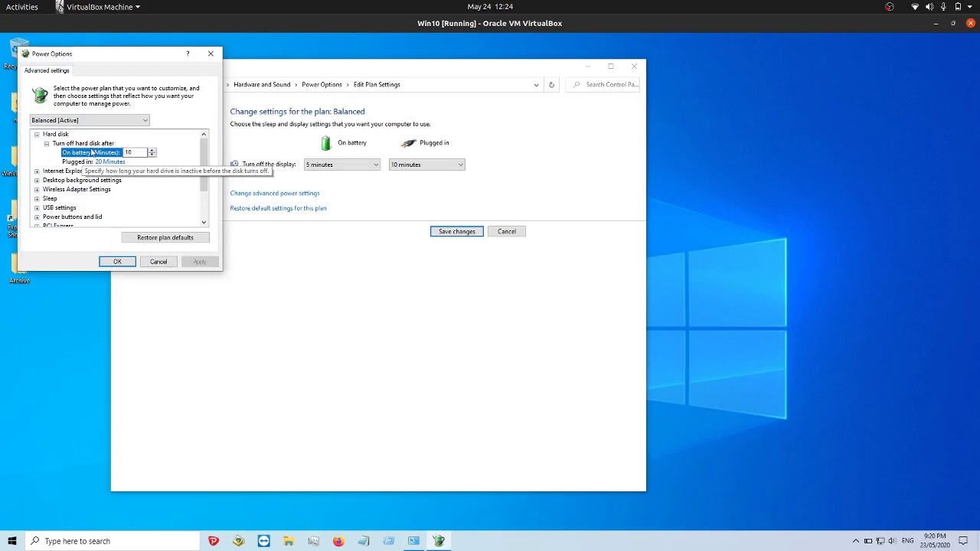Viewport: 980px width, 551px height.
Task: Expand the USB settings node
Action: pyautogui.click(x=37, y=208)
